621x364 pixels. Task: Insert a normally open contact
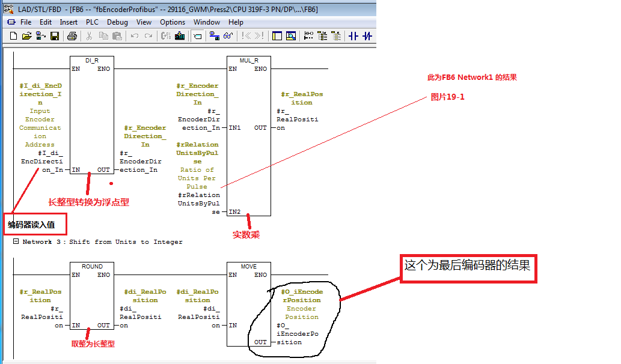click(x=353, y=36)
